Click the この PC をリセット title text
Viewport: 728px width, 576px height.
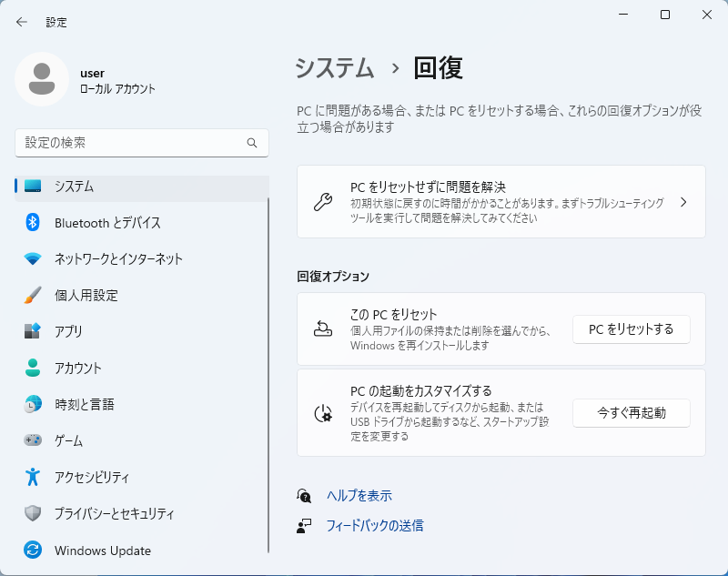[x=394, y=314]
